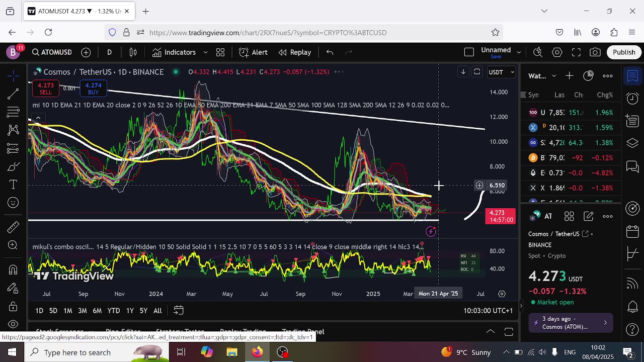Open the notifications bell in sidebar

point(632,306)
